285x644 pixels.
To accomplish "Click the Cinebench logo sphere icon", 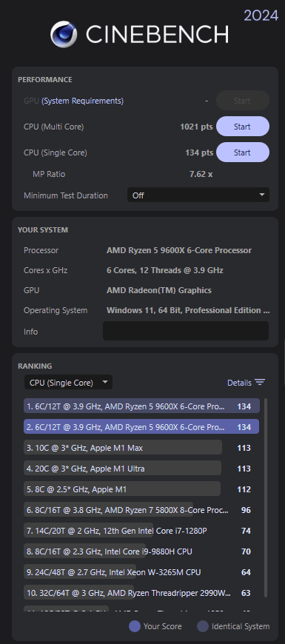I will click(x=64, y=34).
